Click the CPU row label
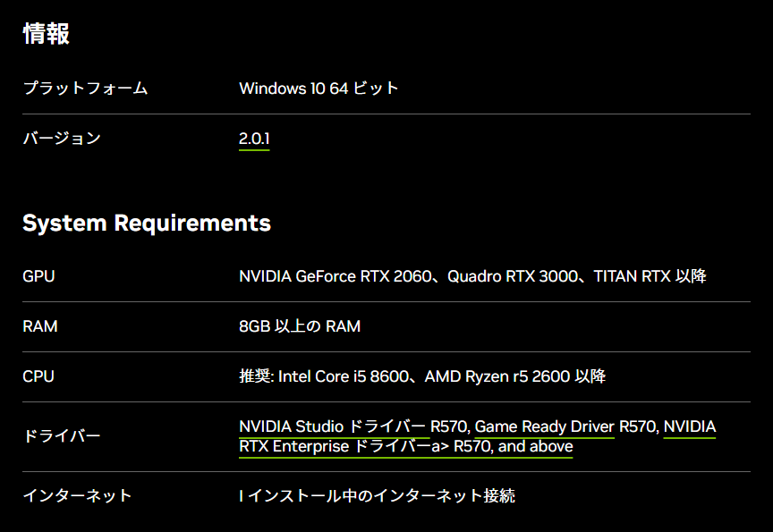Image resolution: width=773 pixels, height=532 pixels. click(x=38, y=376)
